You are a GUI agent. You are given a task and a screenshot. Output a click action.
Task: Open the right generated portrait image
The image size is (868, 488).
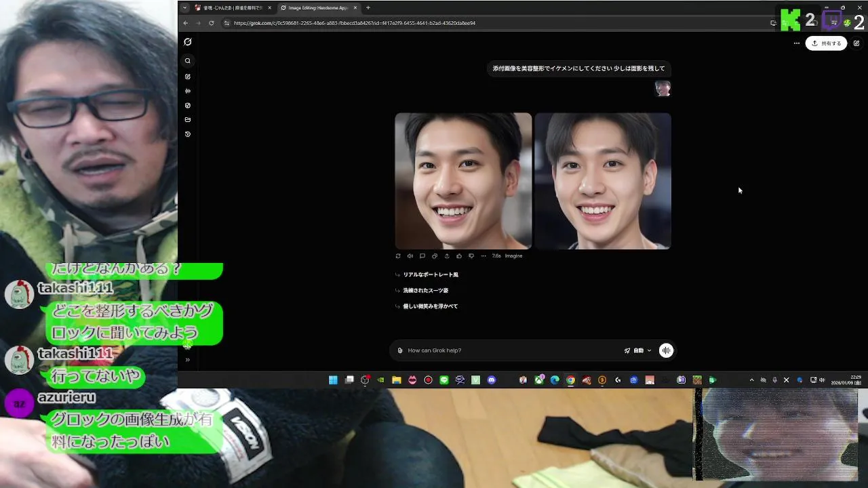pos(603,181)
